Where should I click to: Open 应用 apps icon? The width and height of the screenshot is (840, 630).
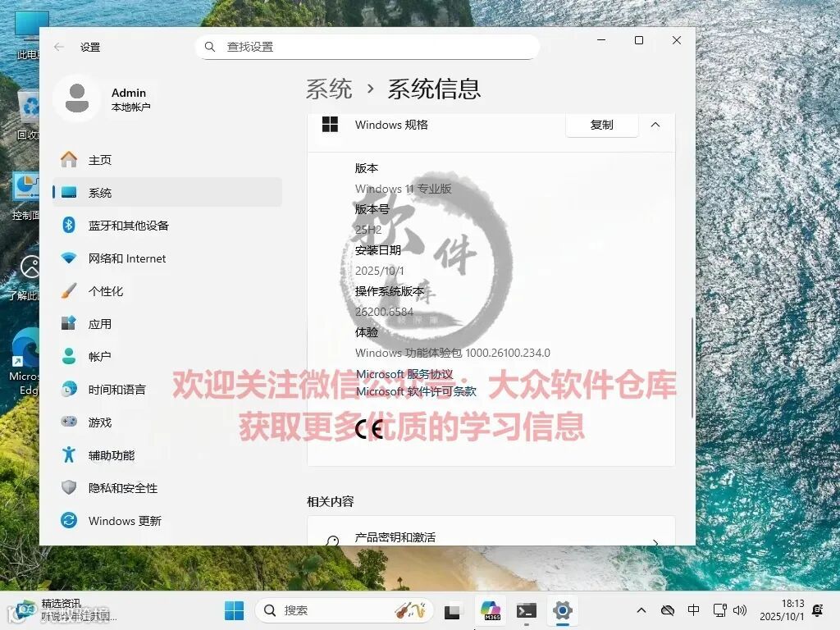pyautogui.click(x=69, y=323)
